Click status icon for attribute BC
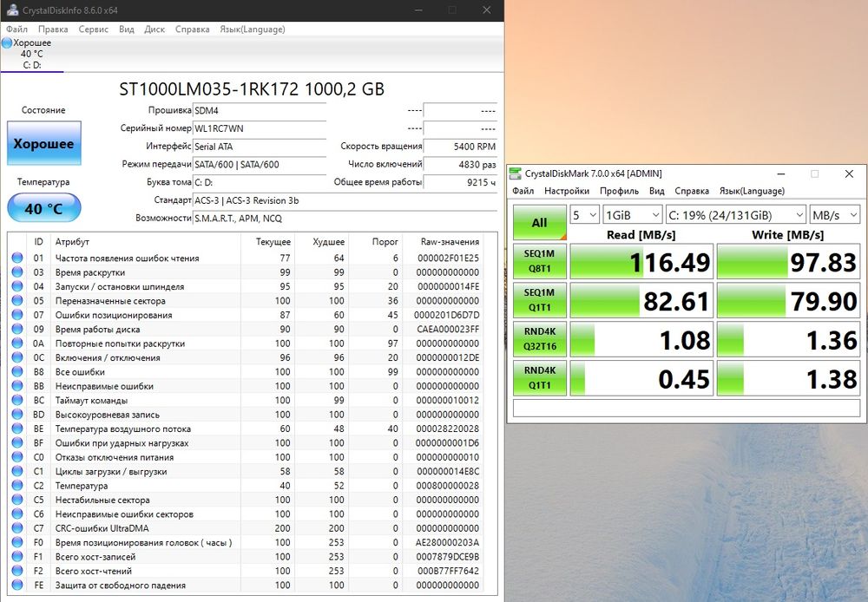 point(17,400)
